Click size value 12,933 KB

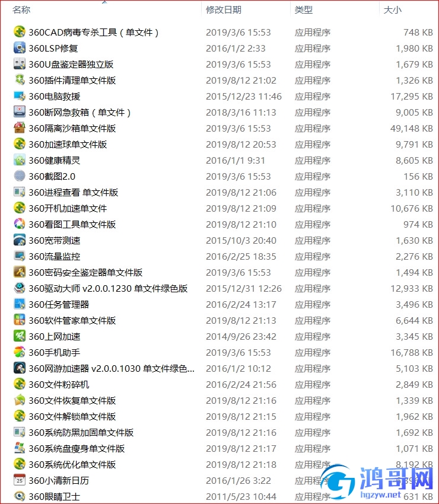tap(411, 289)
